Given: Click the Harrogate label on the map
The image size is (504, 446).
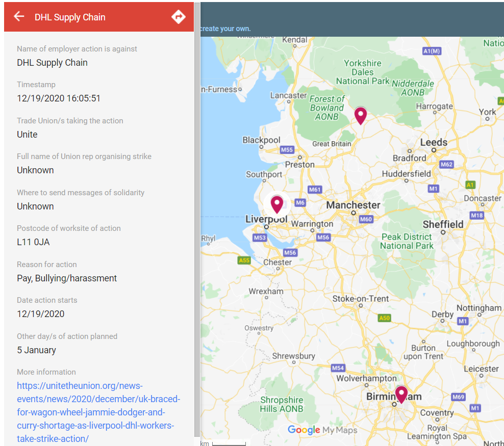Looking at the screenshot, I should point(434,106).
